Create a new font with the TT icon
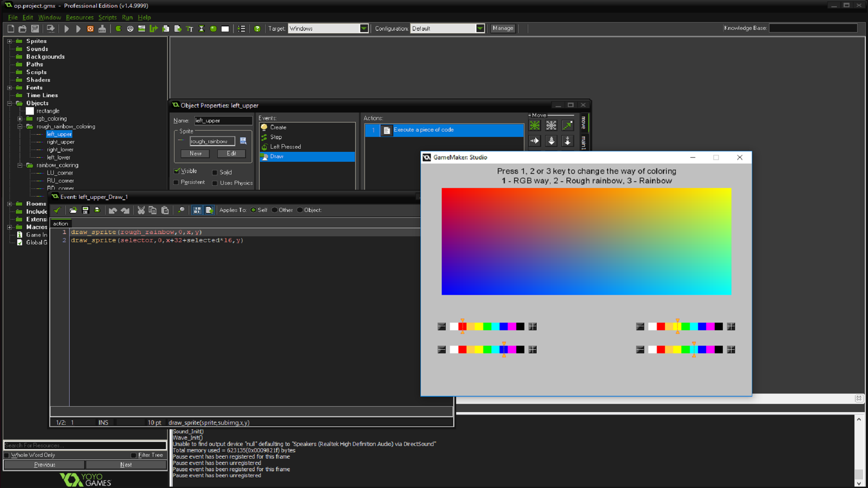 click(x=189, y=28)
